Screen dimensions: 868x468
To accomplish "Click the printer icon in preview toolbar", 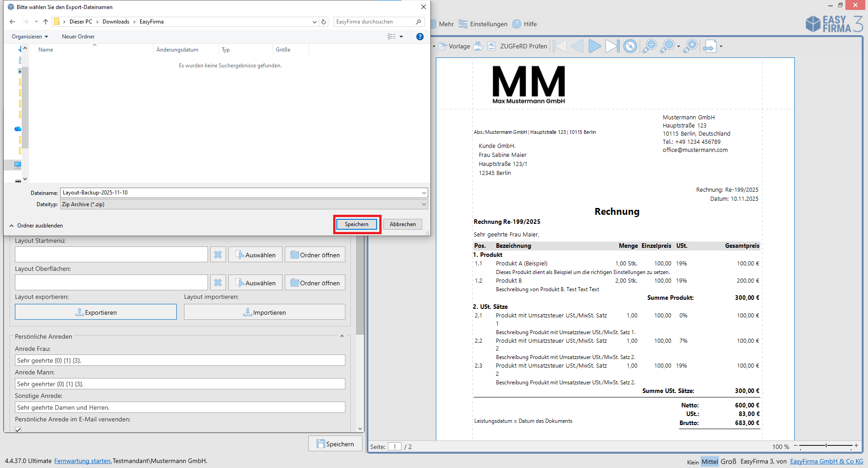I will 478,46.
